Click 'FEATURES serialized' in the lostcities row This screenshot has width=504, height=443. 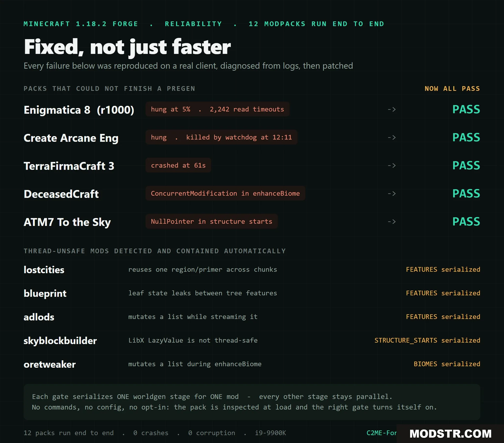pos(443,269)
